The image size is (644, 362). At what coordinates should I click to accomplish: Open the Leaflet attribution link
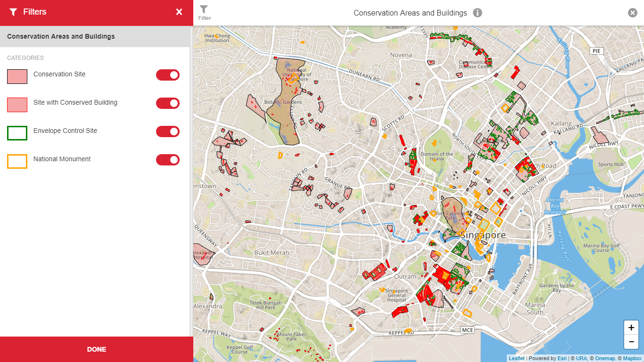point(516,358)
